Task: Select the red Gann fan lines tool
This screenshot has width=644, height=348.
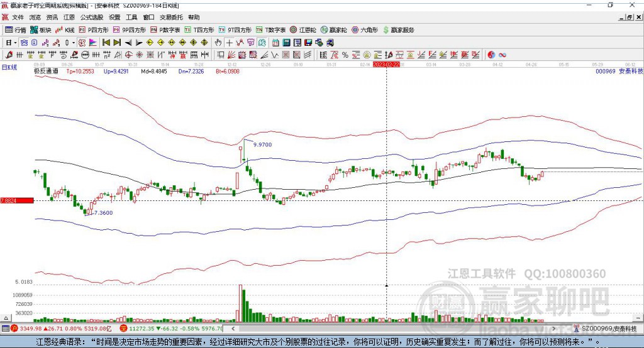Action: point(231,55)
